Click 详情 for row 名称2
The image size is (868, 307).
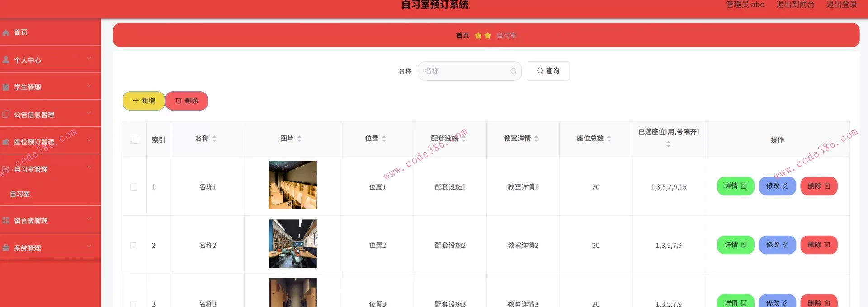(736, 245)
